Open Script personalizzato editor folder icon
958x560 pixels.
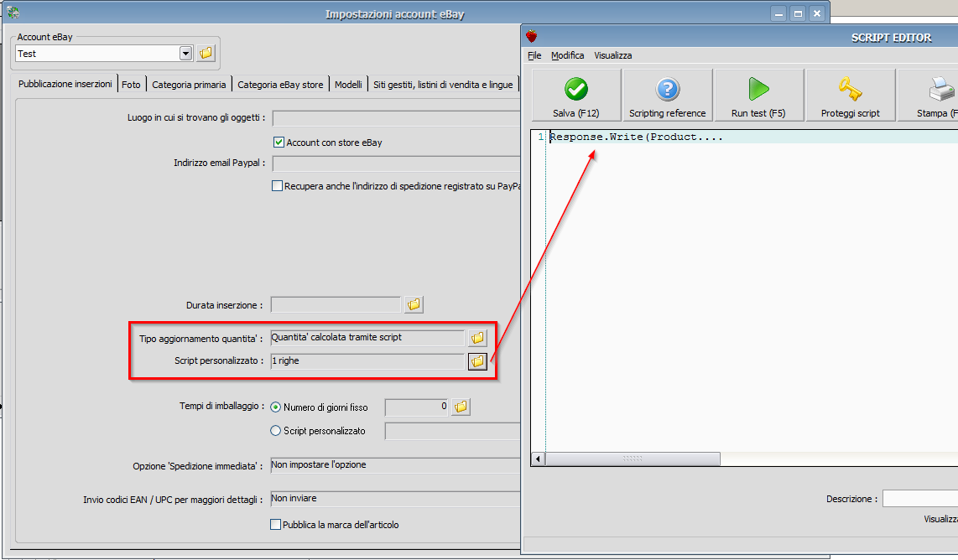pyautogui.click(x=477, y=361)
